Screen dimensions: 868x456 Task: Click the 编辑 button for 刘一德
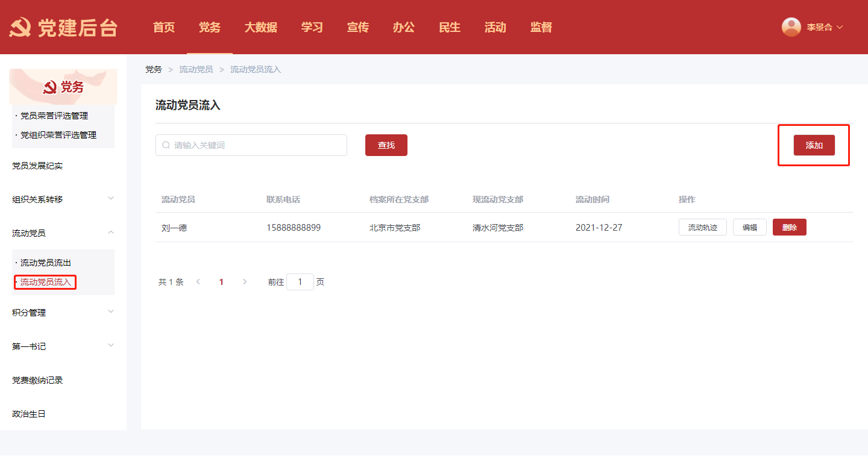[x=749, y=227]
